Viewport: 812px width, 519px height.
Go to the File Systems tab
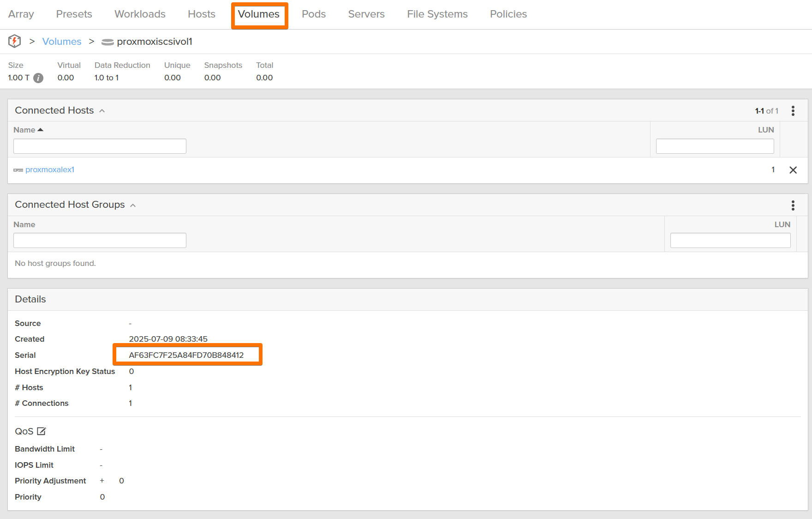pyautogui.click(x=437, y=14)
